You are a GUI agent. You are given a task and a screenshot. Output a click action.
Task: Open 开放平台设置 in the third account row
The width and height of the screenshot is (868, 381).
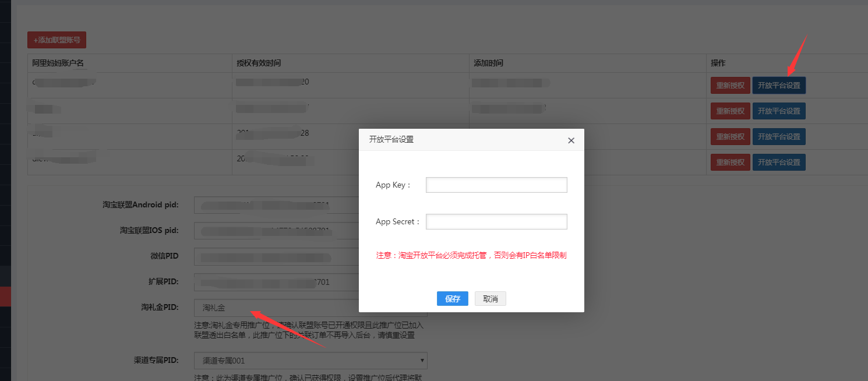[x=779, y=137]
